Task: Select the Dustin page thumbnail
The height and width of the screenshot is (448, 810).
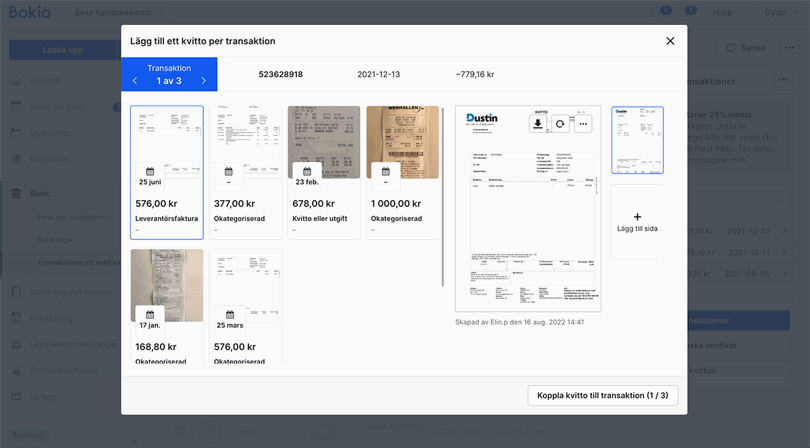Action: point(637,140)
